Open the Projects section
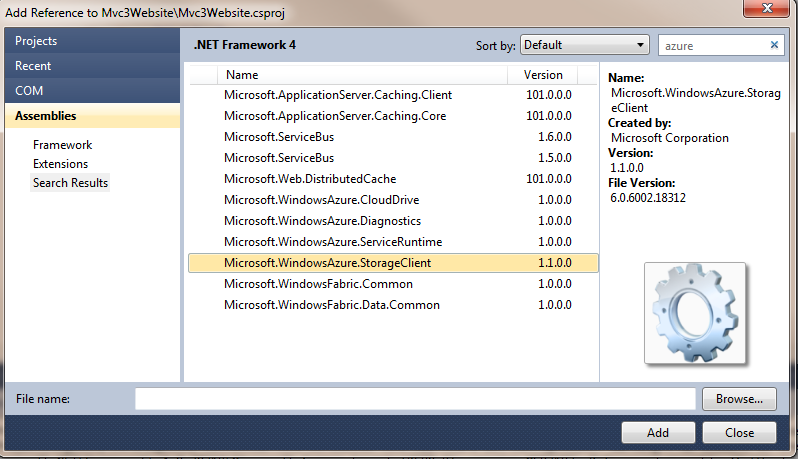The height and width of the screenshot is (459, 798). (x=92, y=41)
